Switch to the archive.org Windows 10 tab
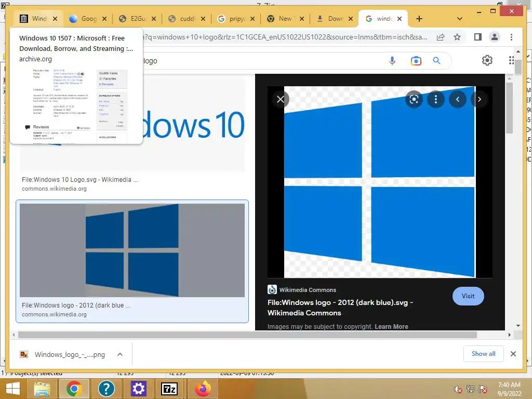The image size is (532, 399). 34,19
